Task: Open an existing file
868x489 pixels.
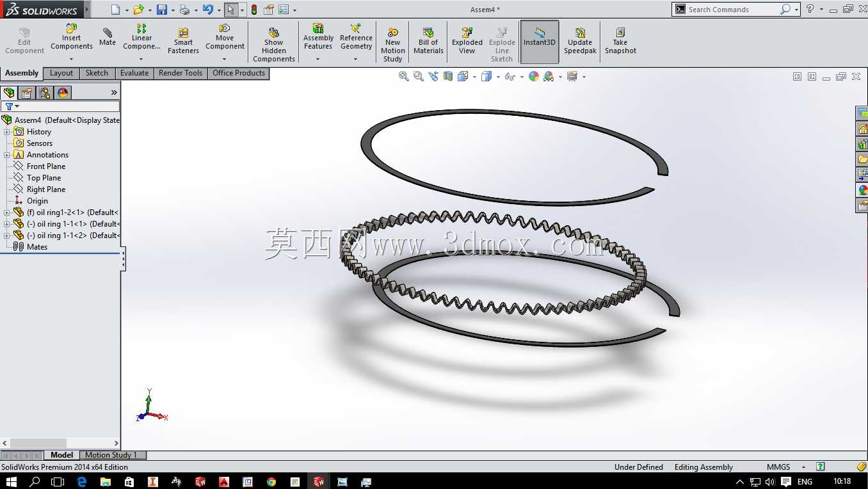Action: pyautogui.click(x=138, y=10)
